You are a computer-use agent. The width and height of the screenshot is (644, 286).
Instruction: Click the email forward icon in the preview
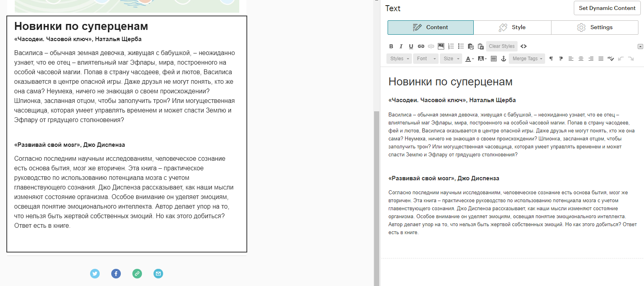(x=158, y=274)
